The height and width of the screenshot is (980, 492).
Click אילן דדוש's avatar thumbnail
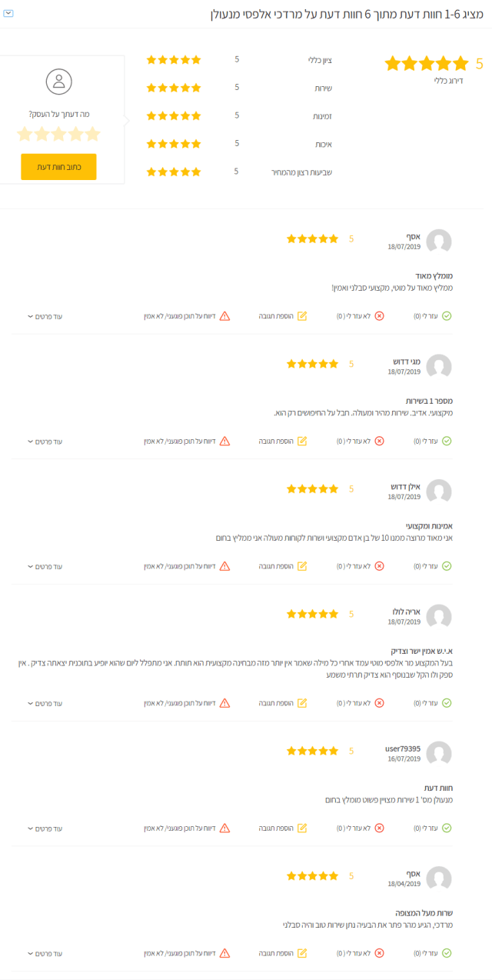point(439,492)
